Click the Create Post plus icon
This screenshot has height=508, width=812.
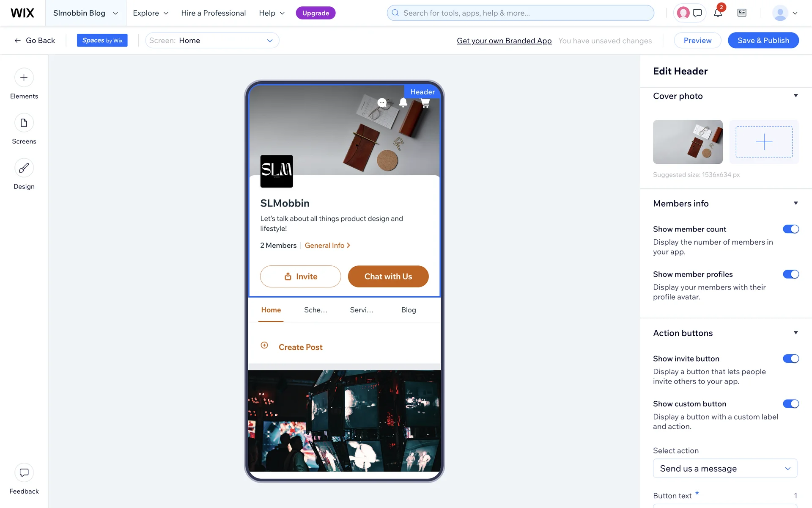click(264, 345)
